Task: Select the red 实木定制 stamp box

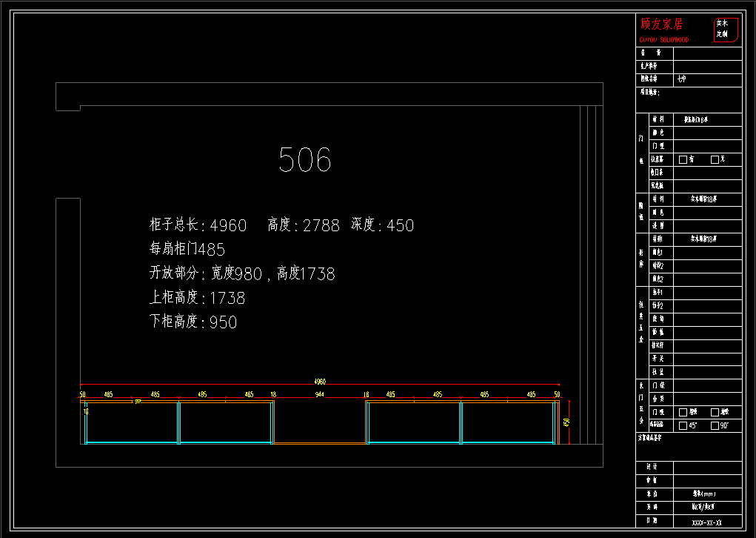Action: coord(726,30)
